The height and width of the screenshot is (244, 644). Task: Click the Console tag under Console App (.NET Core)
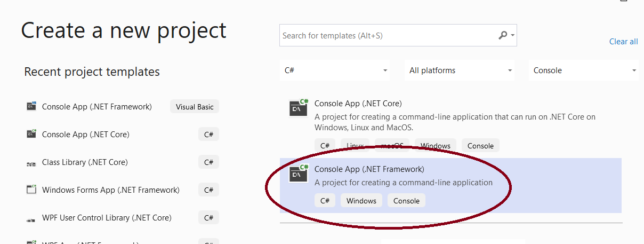[x=480, y=146]
